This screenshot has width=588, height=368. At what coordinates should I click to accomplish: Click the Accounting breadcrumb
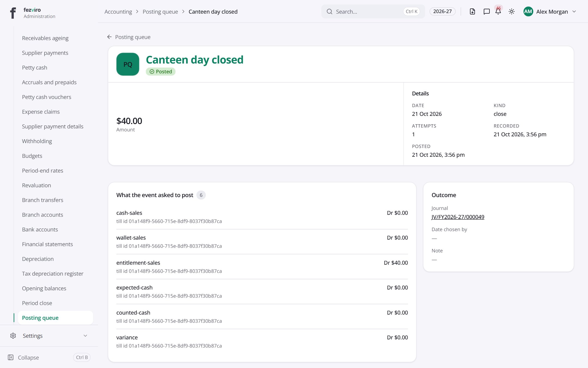(118, 11)
